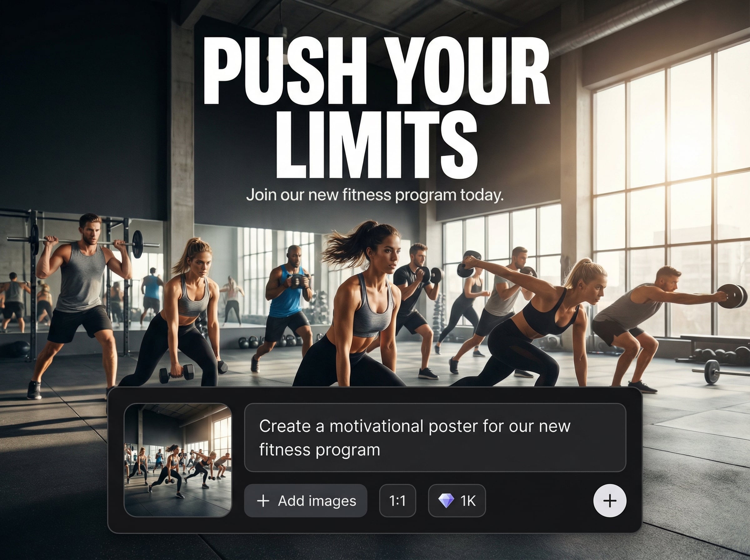Select the PUSH YOUR headline text

pyautogui.click(x=376, y=71)
